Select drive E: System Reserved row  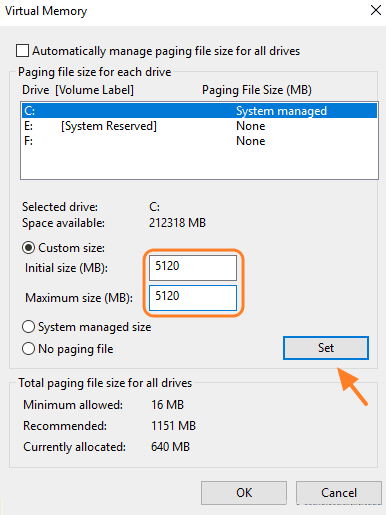199,126
